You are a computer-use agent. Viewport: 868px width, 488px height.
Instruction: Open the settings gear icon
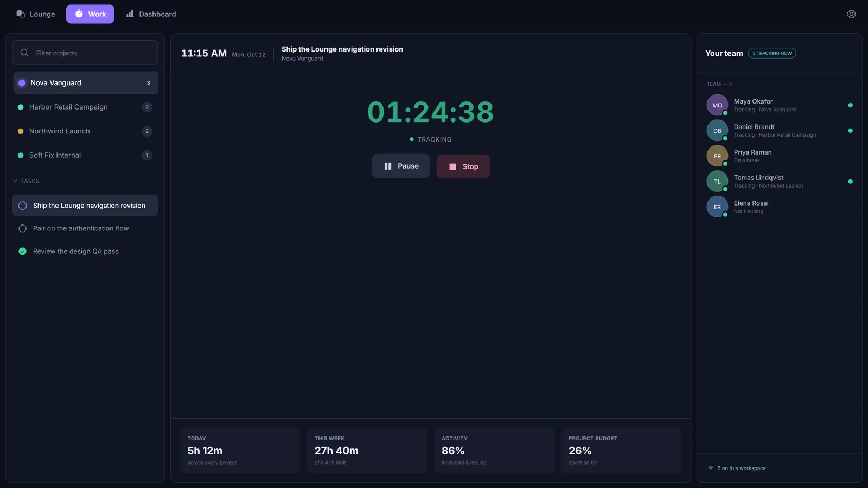tap(851, 14)
